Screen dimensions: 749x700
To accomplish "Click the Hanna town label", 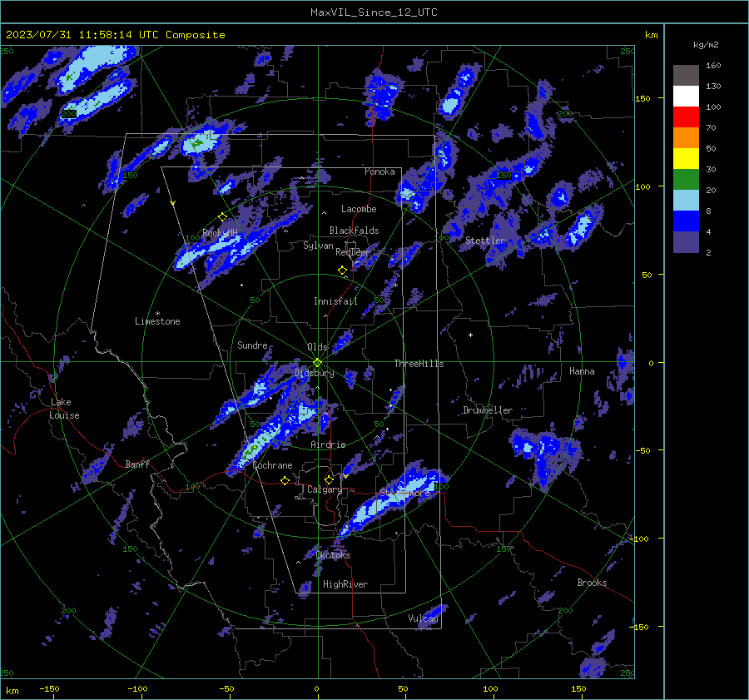I will (582, 371).
